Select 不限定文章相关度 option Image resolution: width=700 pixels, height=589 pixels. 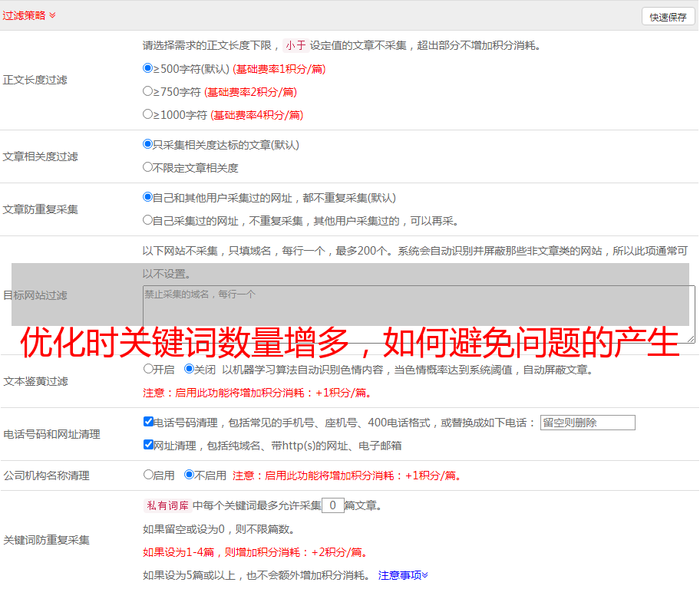(x=148, y=167)
